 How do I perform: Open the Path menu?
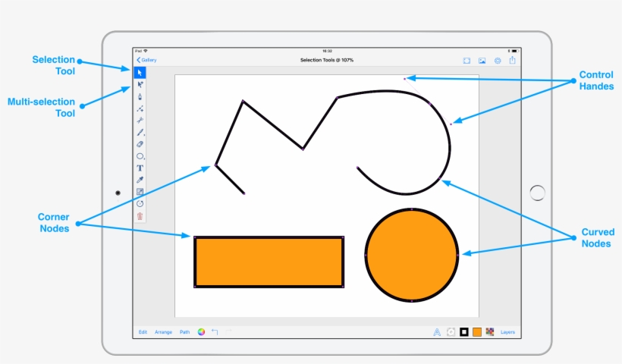(185, 332)
